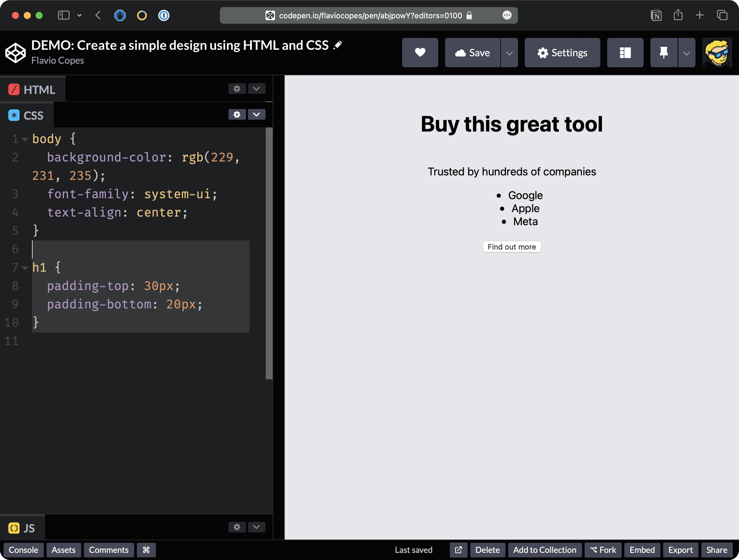Open the change view layout icon
The height and width of the screenshot is (560, 739).
(x=625, y=52)
